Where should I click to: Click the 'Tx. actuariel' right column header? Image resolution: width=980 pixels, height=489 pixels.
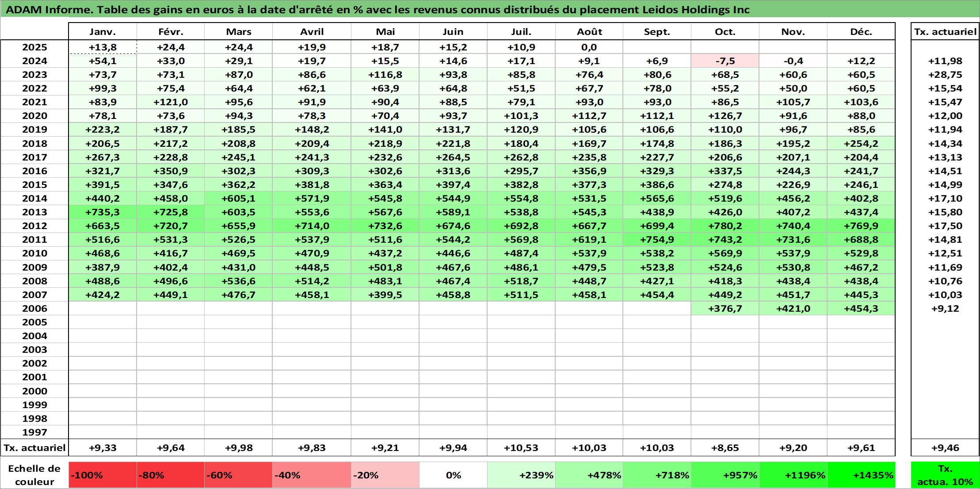[945, 32]
